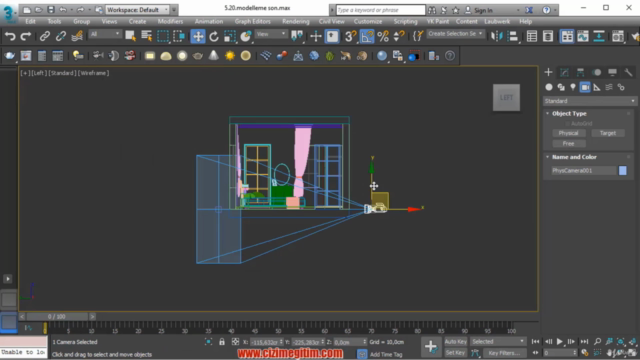Switch to Display command panel tab
The image size is (640, 360).
click(612, 73)
